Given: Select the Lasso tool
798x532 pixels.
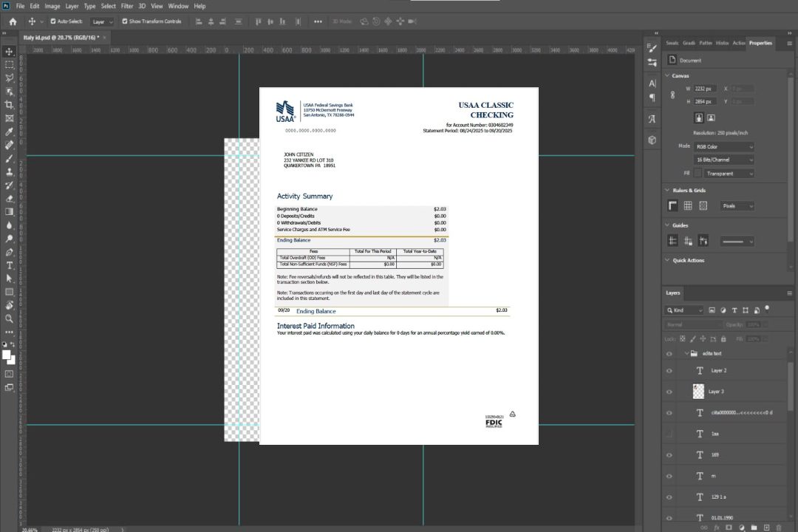Looking at the screenshot, I should tap(9, 78).
